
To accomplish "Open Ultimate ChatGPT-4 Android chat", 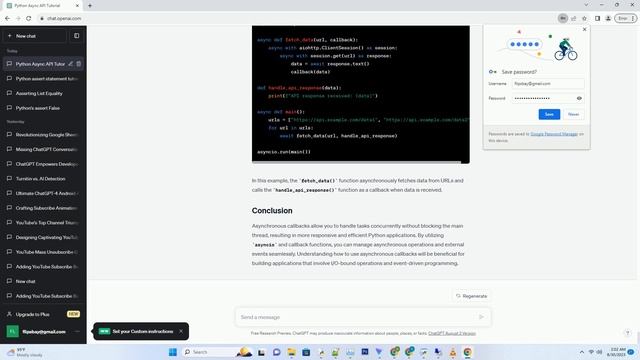I will pos(43,193).
